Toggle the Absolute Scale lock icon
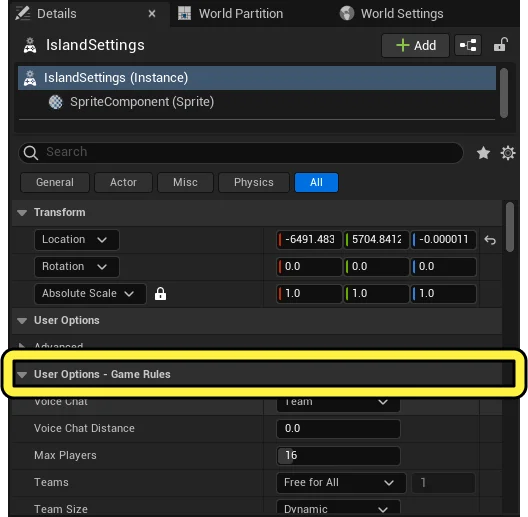 click(x=160, y=294)
